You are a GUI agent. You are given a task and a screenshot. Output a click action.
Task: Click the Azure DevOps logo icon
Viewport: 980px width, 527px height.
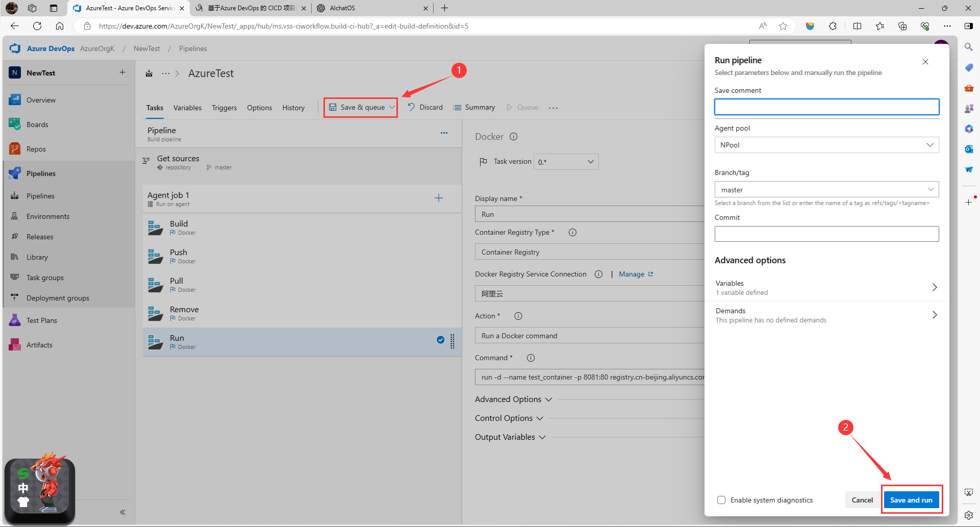point(15,48)
